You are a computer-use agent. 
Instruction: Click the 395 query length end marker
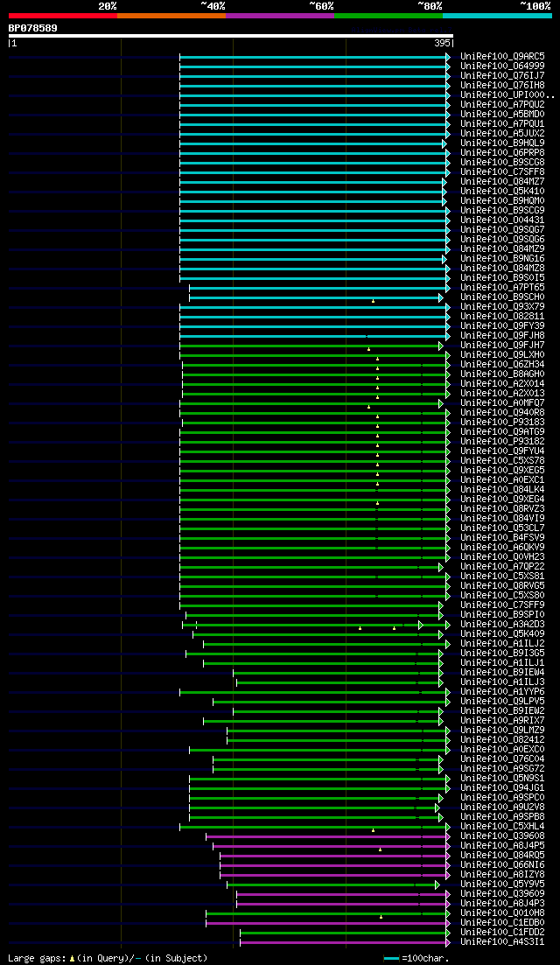(443, 43)
